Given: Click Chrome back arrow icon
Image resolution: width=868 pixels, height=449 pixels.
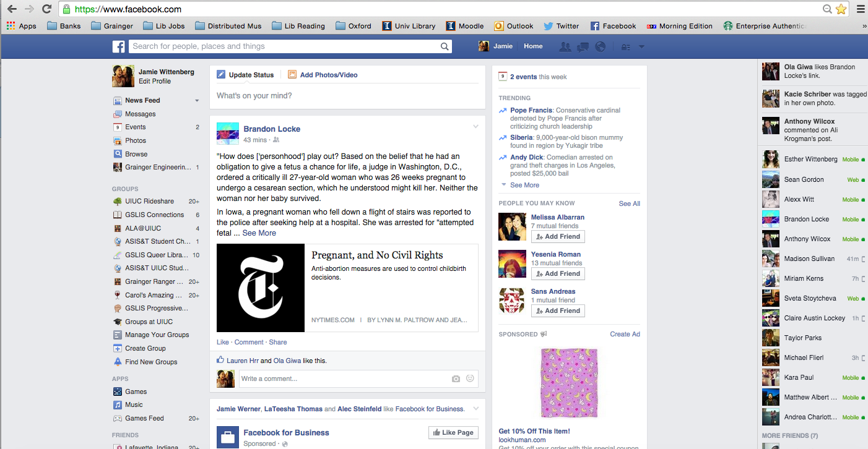Looking at the screenshot, I should pyautogui.click(x=12, y=9).
